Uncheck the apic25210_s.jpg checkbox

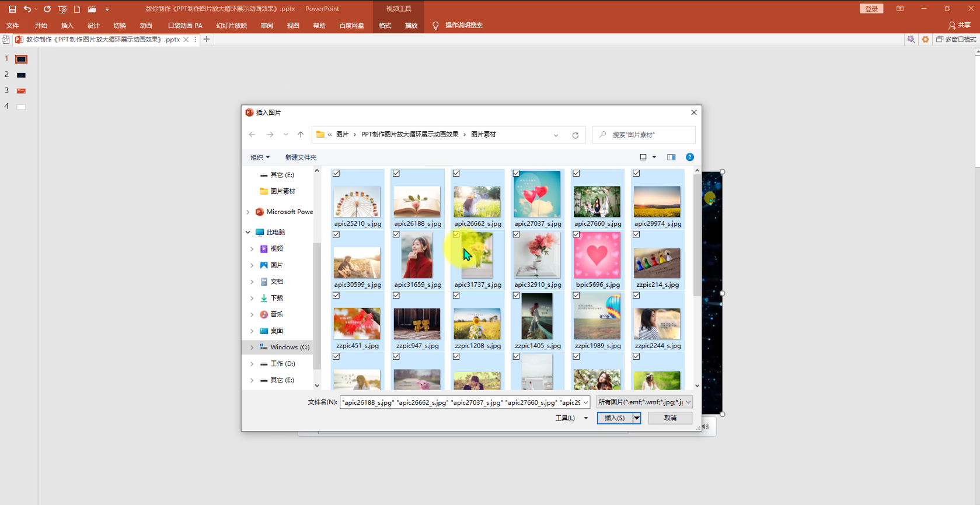pos(336,173)
